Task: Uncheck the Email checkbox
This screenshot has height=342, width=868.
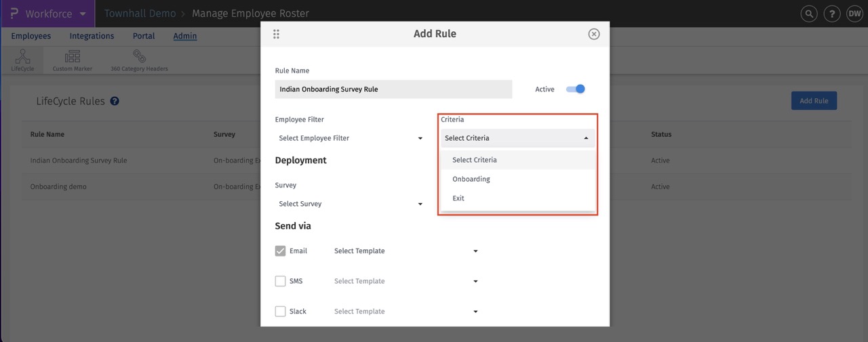Action: point(280,251)
